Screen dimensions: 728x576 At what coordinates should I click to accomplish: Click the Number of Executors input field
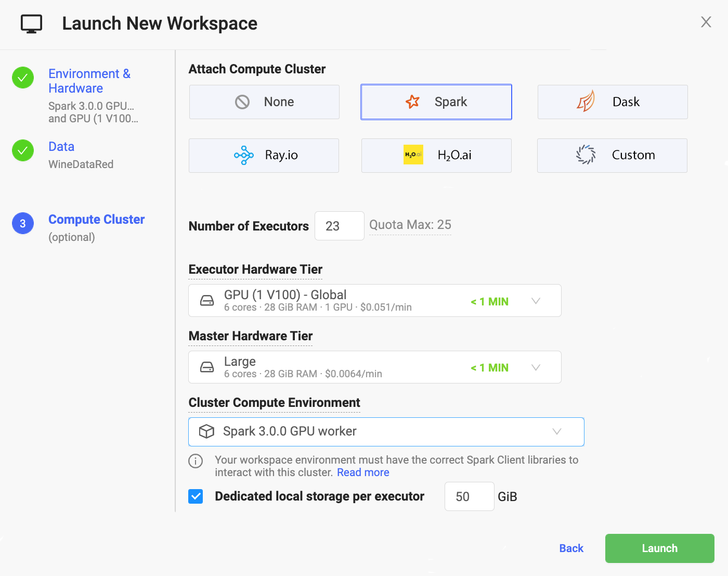pos(339,226)
